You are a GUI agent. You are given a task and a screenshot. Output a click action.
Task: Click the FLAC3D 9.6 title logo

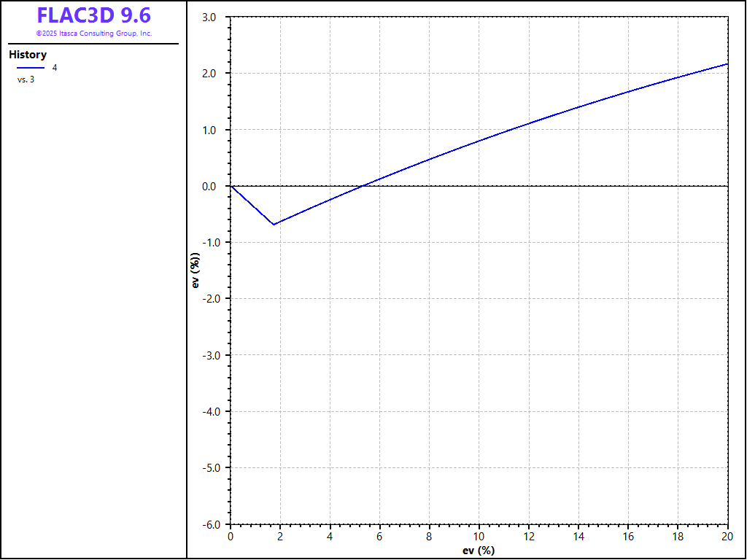[93, 15]
